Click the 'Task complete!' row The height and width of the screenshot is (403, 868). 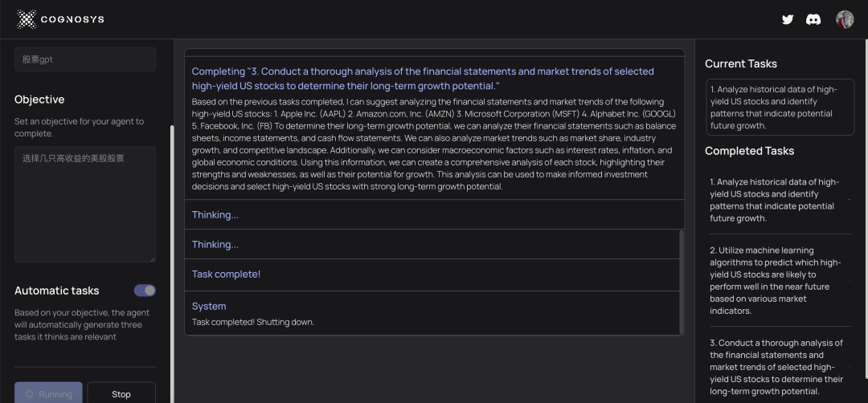pos(432,275)
